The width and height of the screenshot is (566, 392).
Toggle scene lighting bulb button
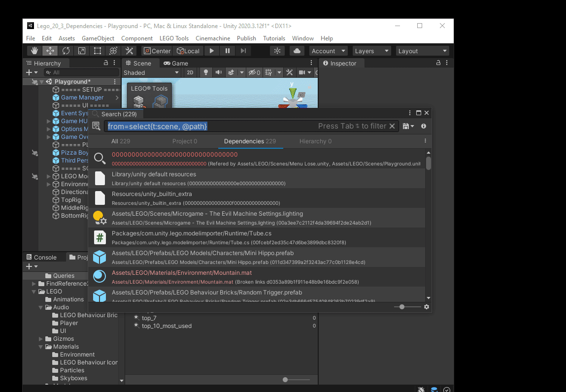point(206,72)
